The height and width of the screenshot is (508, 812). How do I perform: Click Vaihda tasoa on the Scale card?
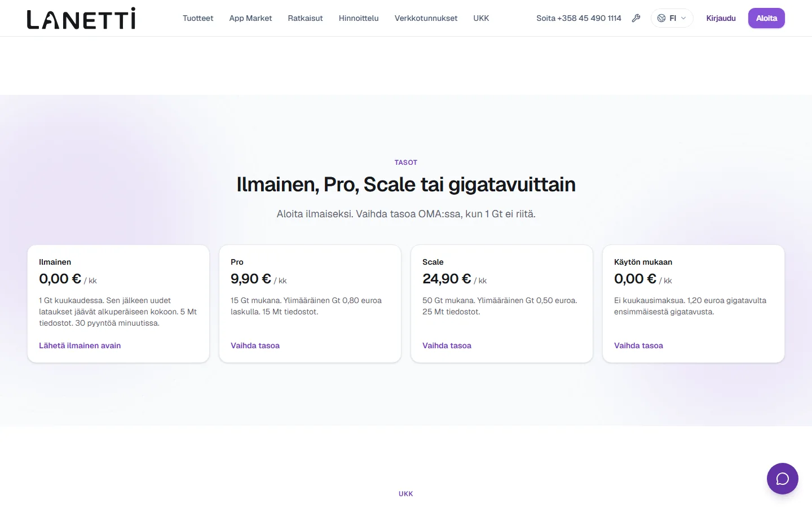click(447, 345)
